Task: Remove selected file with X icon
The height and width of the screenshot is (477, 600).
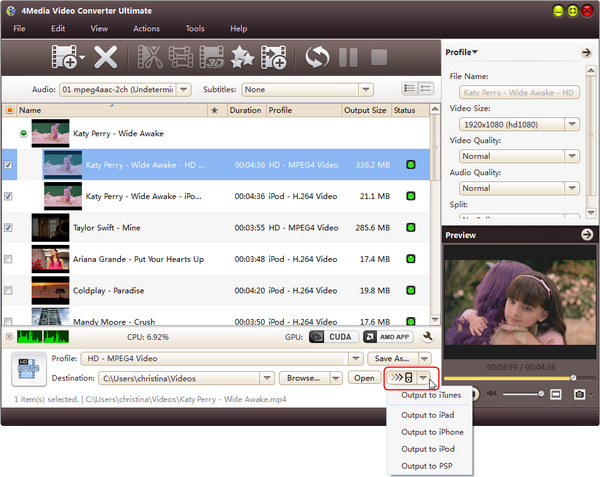Action: pyautogui.click(x=106, y=58)
